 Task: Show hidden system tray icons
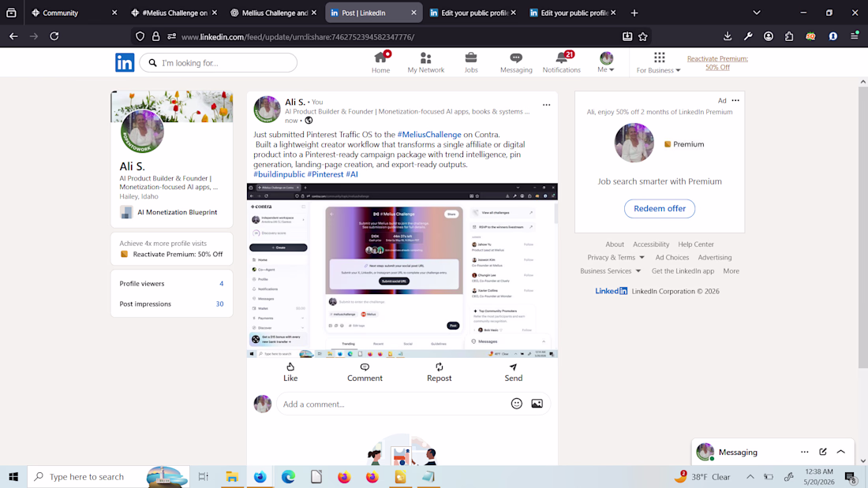(x=750, y=476)
